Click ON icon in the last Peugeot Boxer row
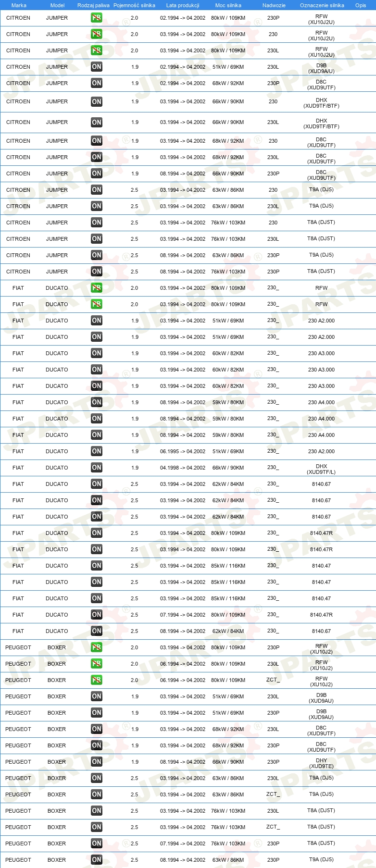Viewport: 376px width, 868px height. click(x=96, y=860)
